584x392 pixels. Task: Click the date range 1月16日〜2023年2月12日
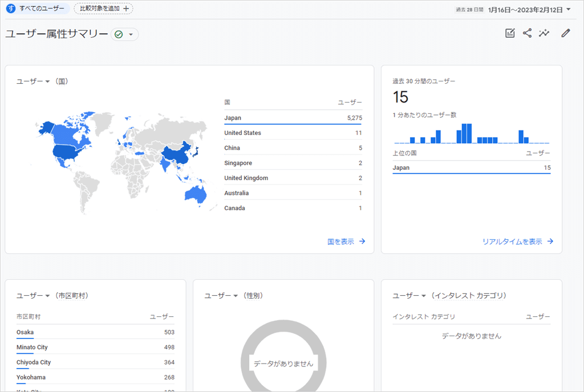[525, 10]
